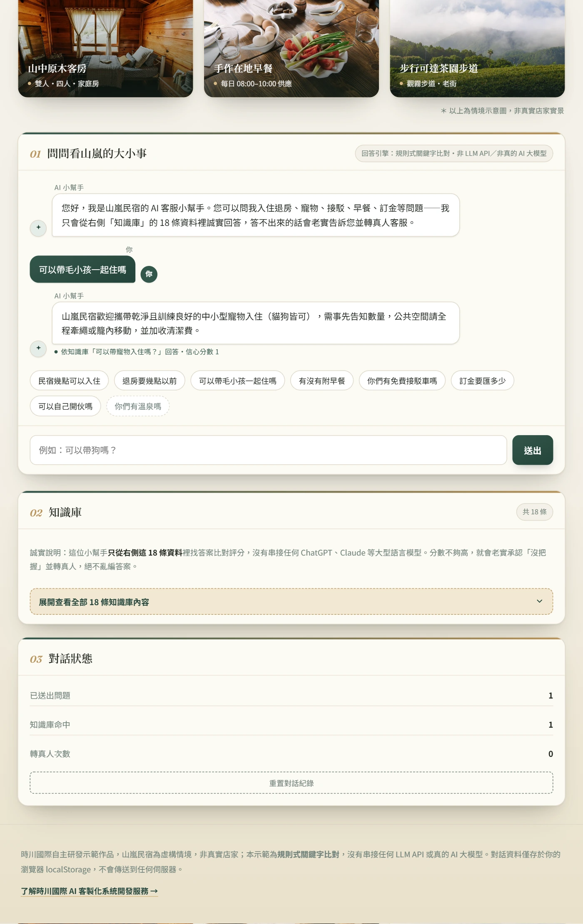Click the caption 觀霧步道・老街
Image resolution: width=583 pixels, height=924 pixels.
pos(431,84)
